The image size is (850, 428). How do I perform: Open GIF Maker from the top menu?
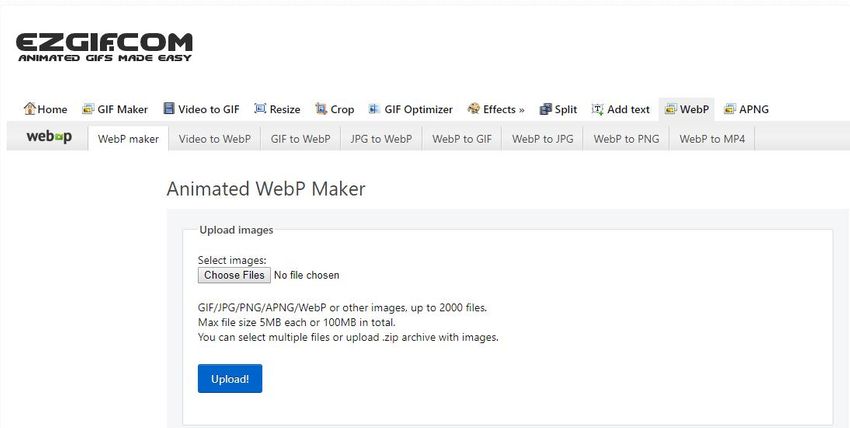pos(114,109)
